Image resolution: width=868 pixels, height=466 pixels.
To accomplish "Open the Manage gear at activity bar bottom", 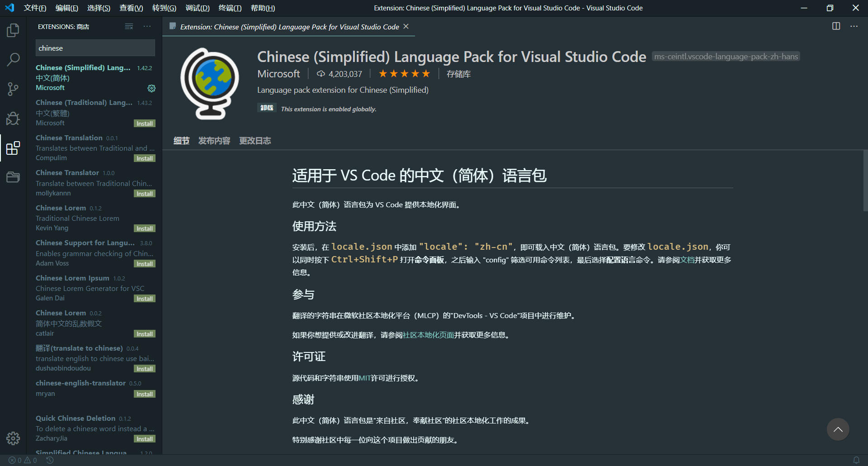I will click(13, 438).
